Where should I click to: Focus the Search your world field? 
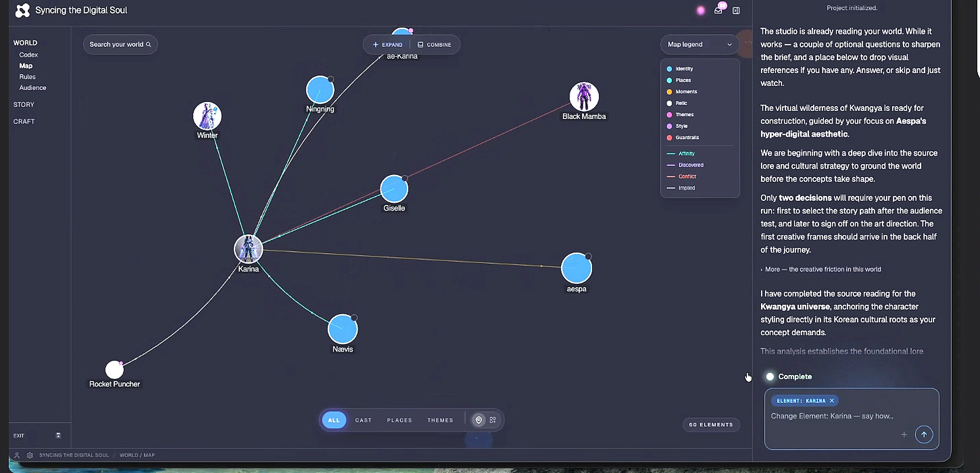pyautogui.click(x=120, y=45)
